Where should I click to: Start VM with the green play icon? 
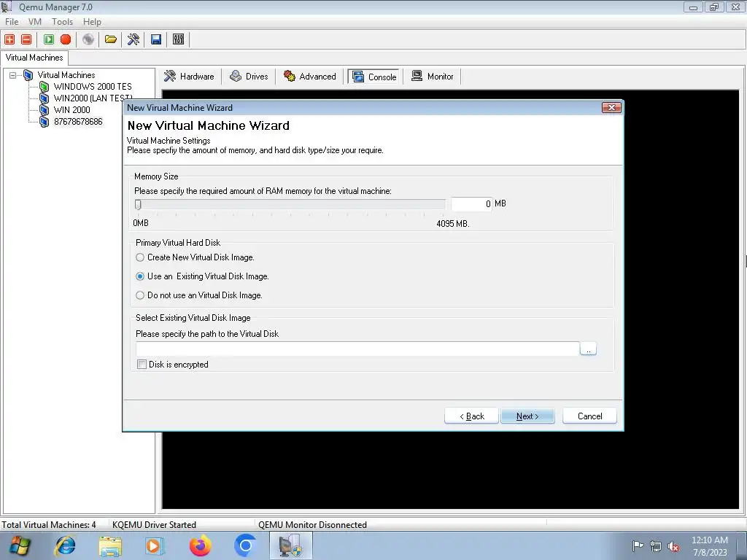pyautogui.click(x=49, y=39)
